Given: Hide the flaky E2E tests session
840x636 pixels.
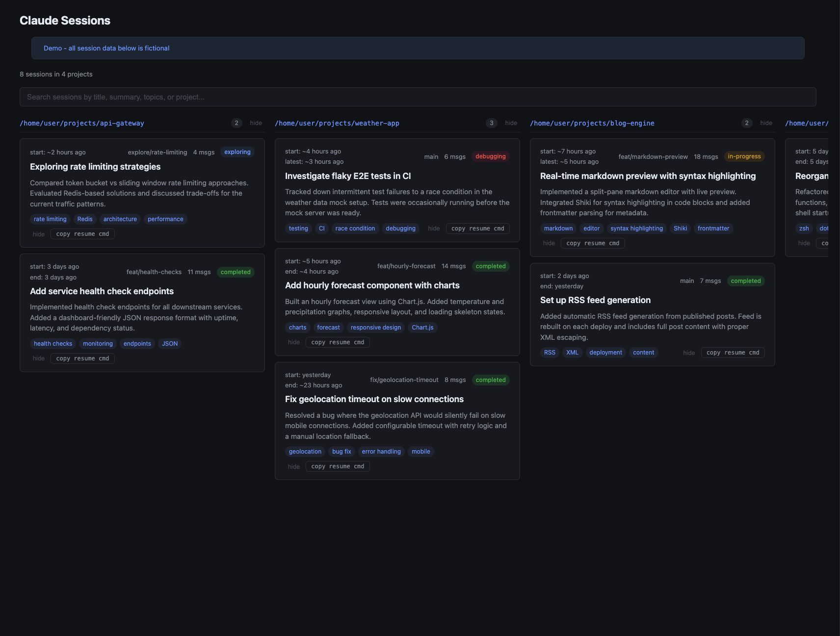Looking at the screenshot, I should pos(434,229).
